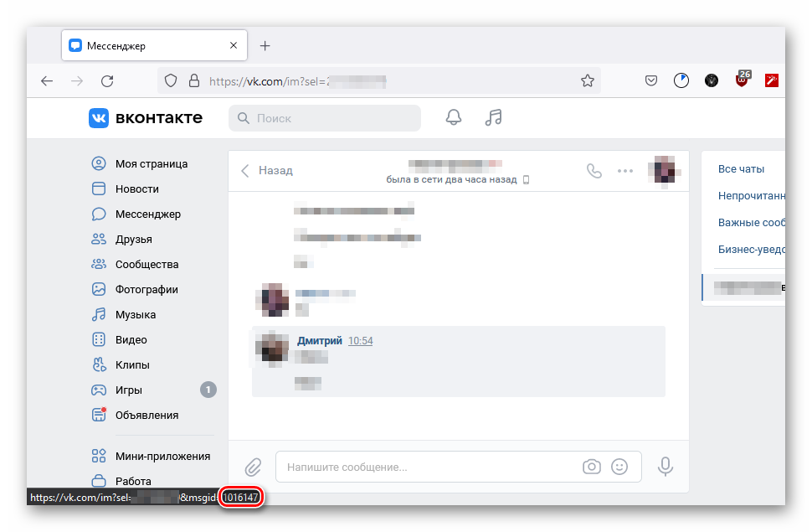Click the blue circular clock extension icon
The width and height of the screenshot is (812, 532).
[x=681, y=80]
